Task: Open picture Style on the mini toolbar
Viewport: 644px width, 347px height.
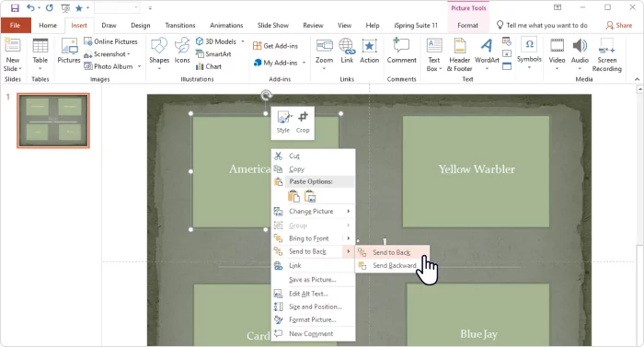Action: [x=283, y=122]
